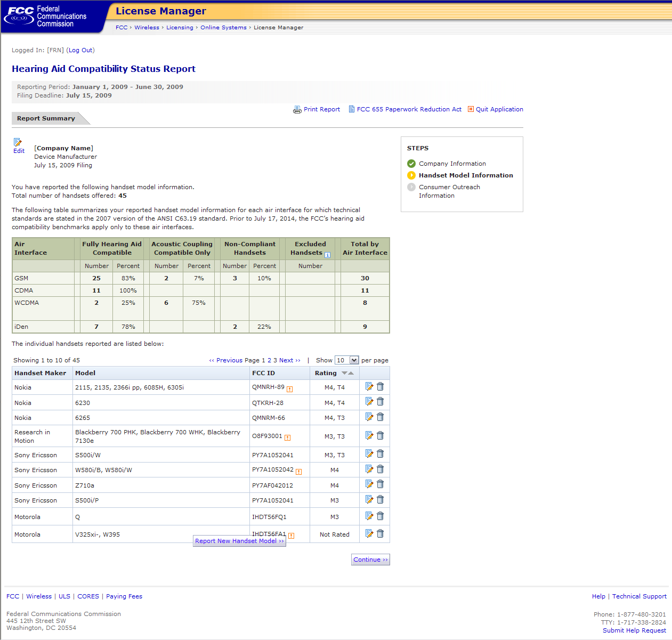Click Submit Help Request in footer
672x640 pixels.
coord(634,630)
